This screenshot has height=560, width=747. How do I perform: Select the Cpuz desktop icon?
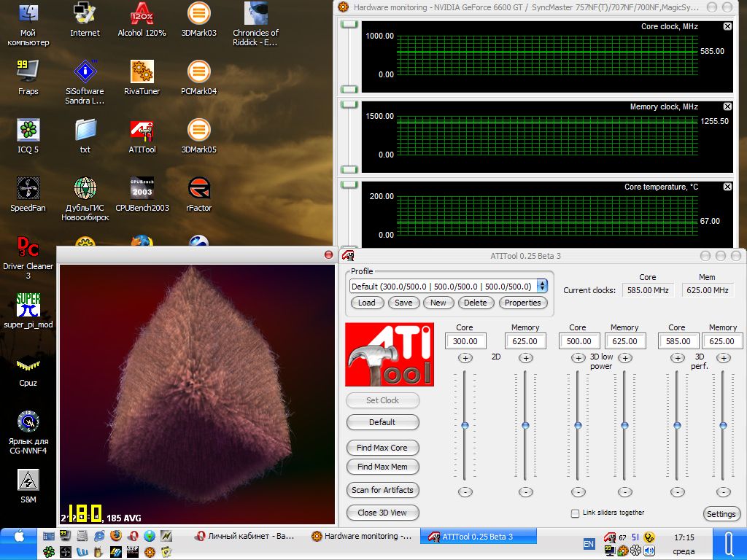[28, 370]
